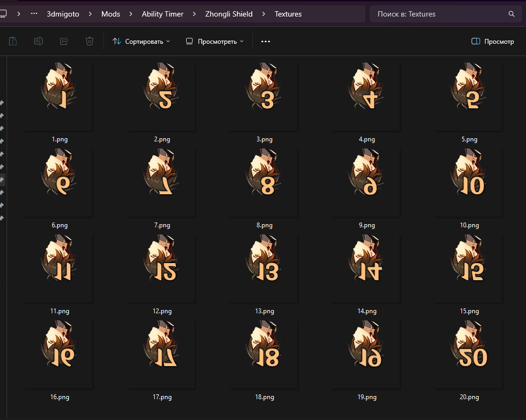Open the three-dot more options menu in toolbar
This screenshot has height=420, width=526.
(266, 41)
